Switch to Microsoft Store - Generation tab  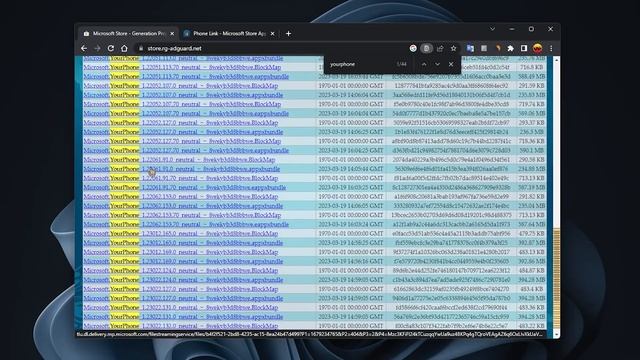coord(129,33)
